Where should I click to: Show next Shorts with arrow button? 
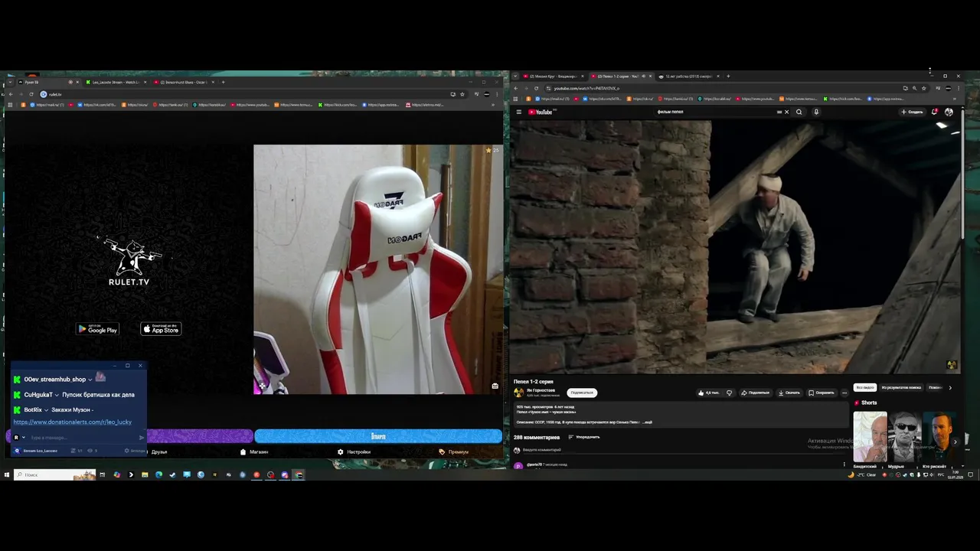(x=955, y=442)
